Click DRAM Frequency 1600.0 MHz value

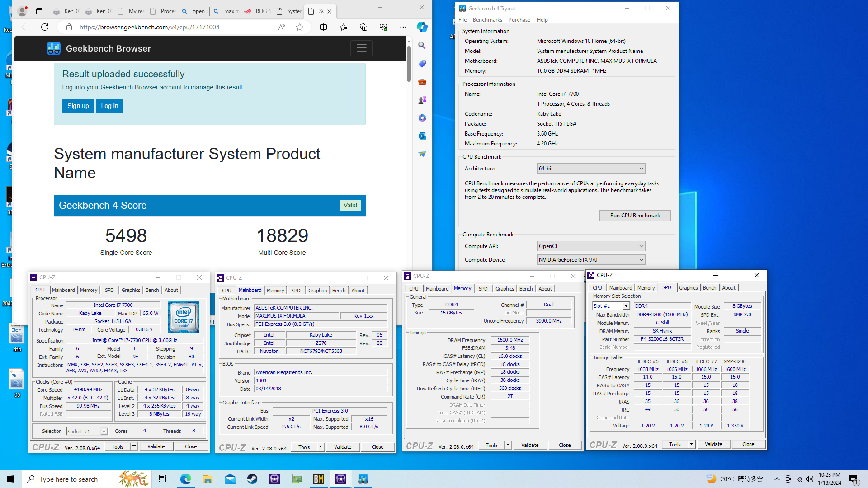click(x=510, y=340)
